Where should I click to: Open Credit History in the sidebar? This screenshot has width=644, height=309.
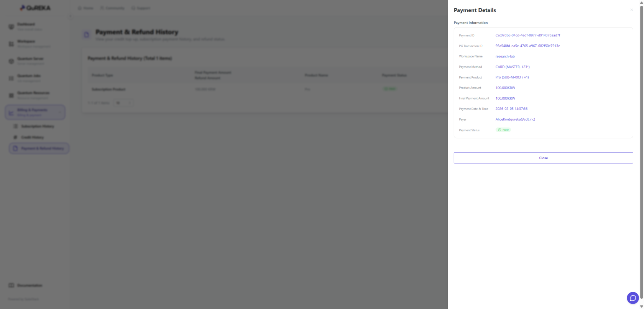[32, 137]
